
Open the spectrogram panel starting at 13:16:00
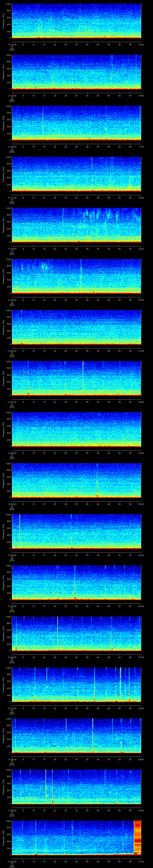tap(77, 123)
